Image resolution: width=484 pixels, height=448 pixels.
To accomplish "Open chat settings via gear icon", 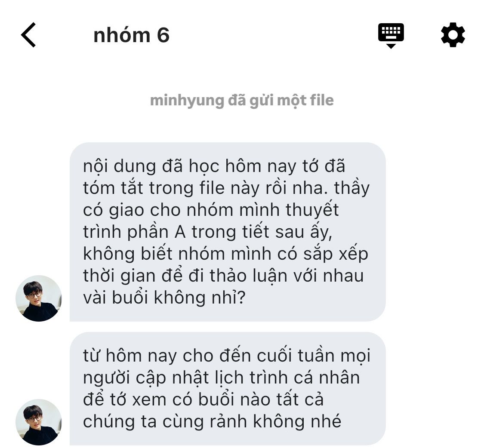I will [453, 35].
